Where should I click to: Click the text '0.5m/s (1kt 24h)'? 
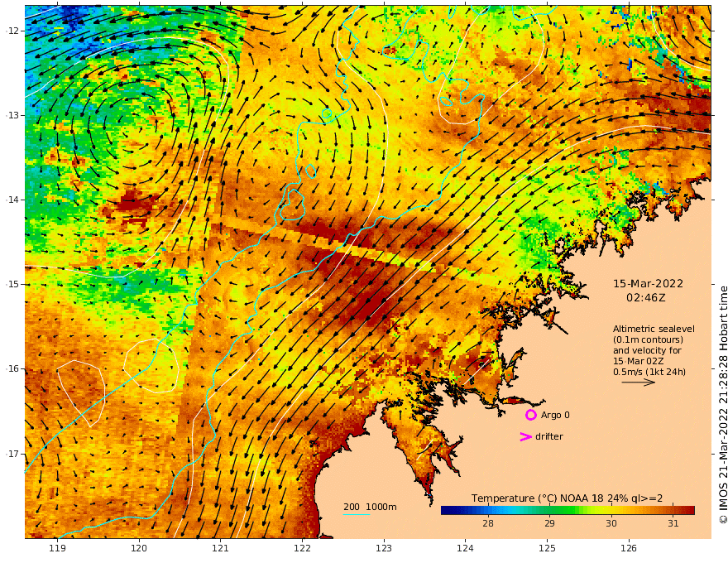(649, 372)
